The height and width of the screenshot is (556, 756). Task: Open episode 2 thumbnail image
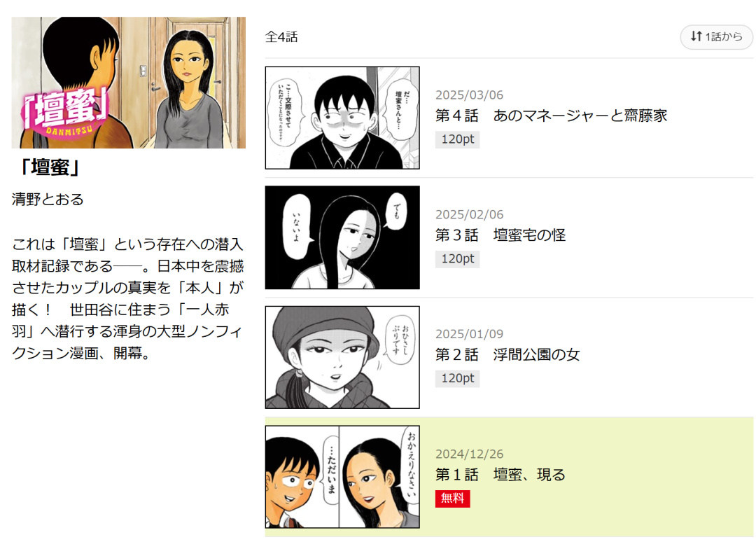tap(342, 357)
